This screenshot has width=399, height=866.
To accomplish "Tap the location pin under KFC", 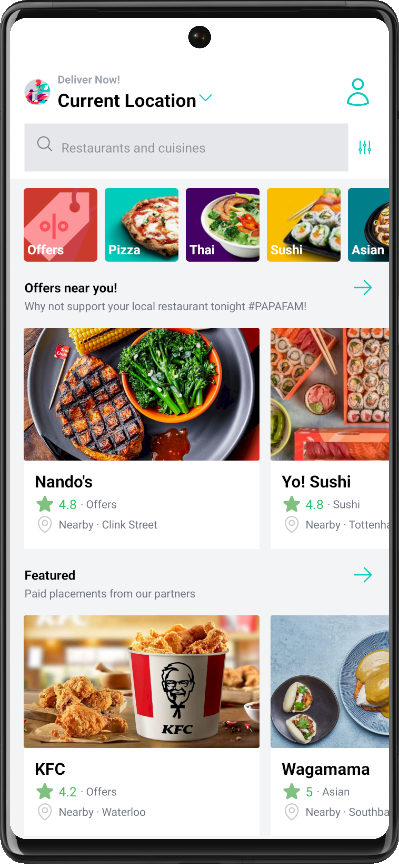I will pyautogui.click(x=44, y=812).
